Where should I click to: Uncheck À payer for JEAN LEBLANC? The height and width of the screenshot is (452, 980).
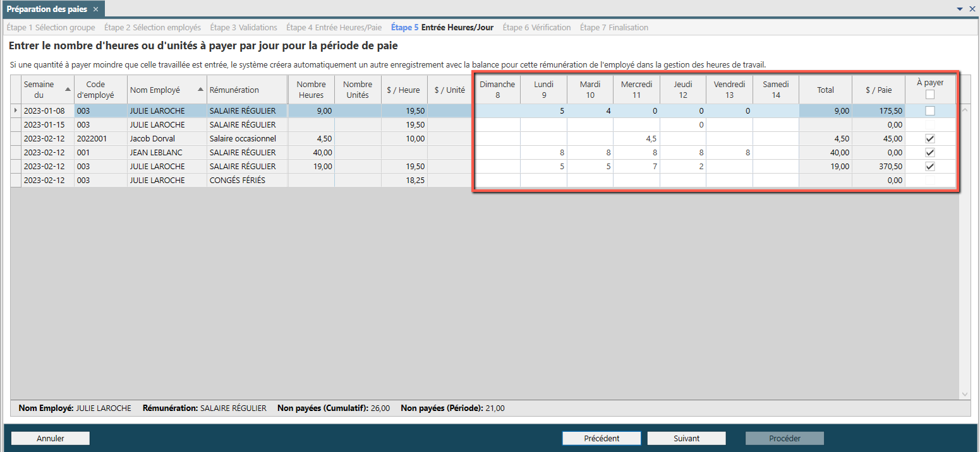click(x=930, y=153)
